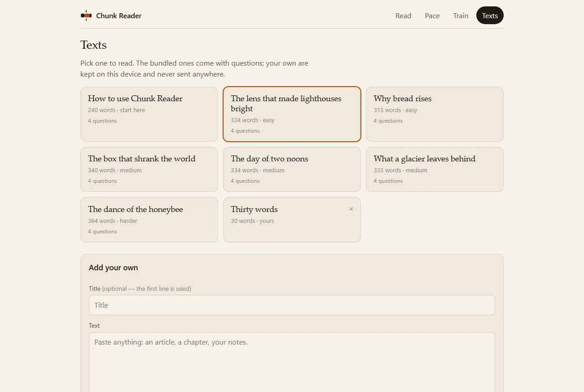Image resolution: width=584 pixels, height=392 pixels.
Task: Click into the Text paste area
Action: [x=292, y=362]
